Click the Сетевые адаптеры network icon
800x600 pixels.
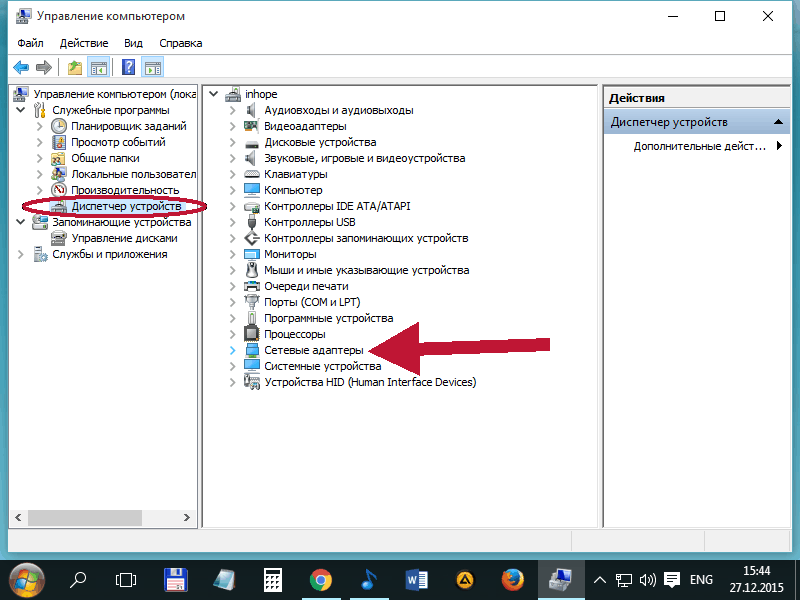(x=252, y=350)
